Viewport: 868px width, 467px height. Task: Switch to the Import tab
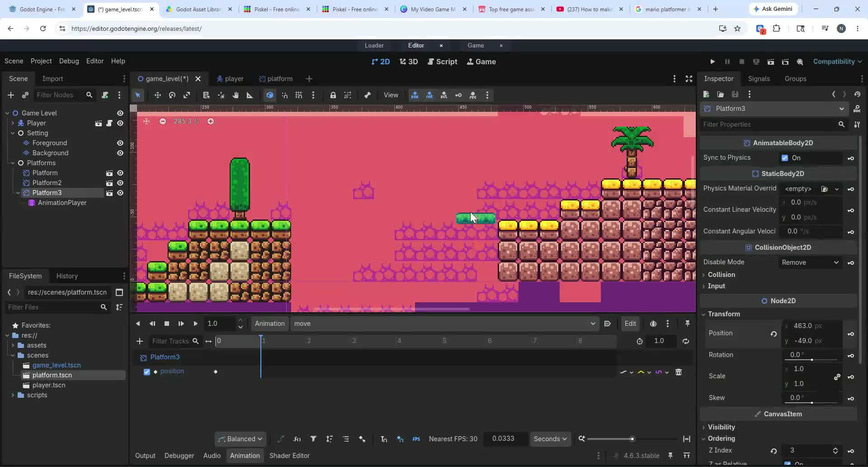tap(52, 79)
